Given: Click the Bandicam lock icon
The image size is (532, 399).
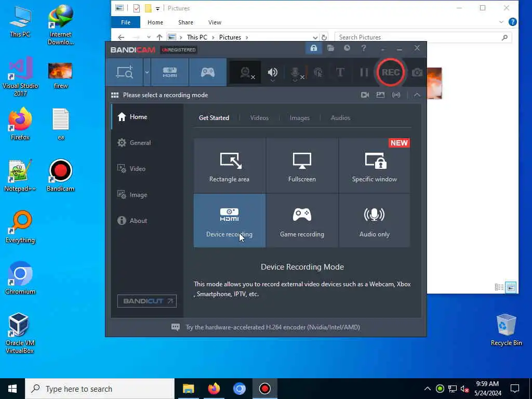Looking at the screenshot, I should point(313,48).
